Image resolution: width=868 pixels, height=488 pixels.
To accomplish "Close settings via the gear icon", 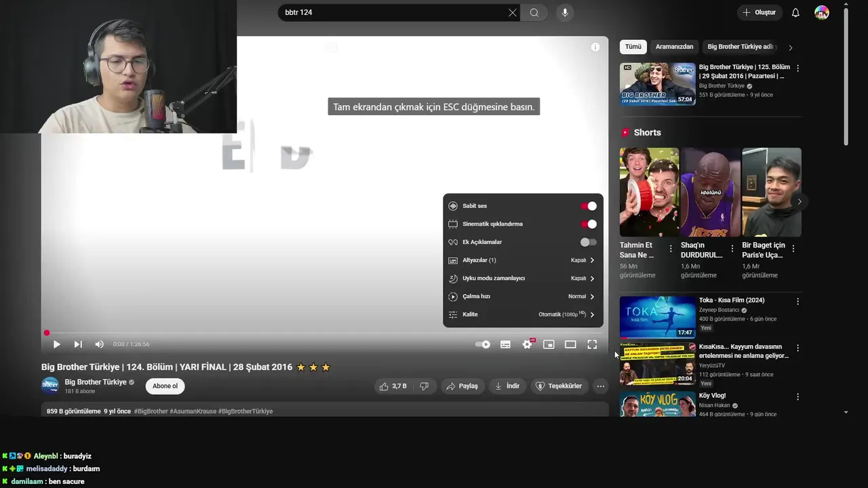I will 528,344.
